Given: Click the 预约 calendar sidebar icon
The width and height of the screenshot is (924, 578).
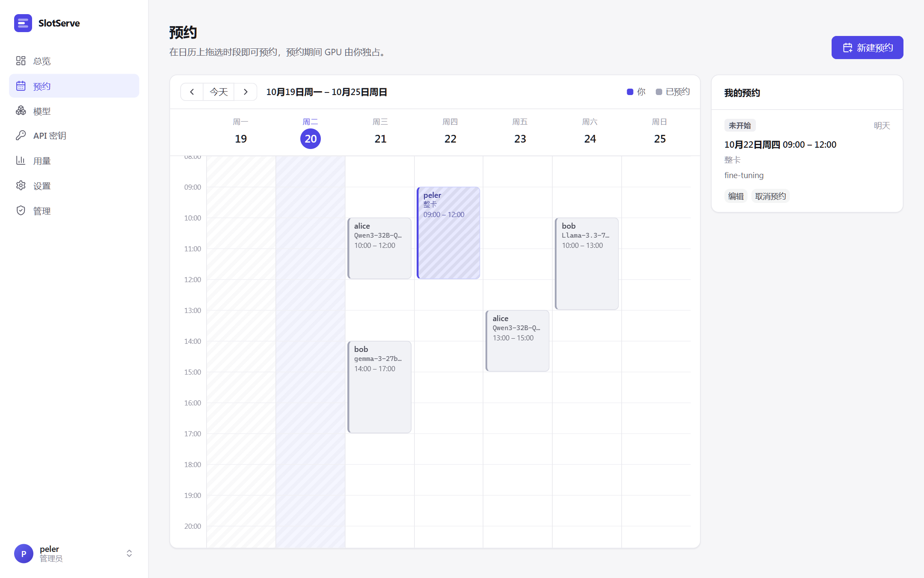Looking at the screenshot, I should pos(21,86).
